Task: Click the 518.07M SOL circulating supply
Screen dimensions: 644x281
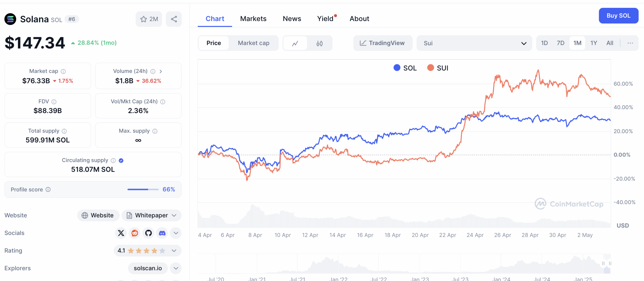Action: (x=93, y=169)
